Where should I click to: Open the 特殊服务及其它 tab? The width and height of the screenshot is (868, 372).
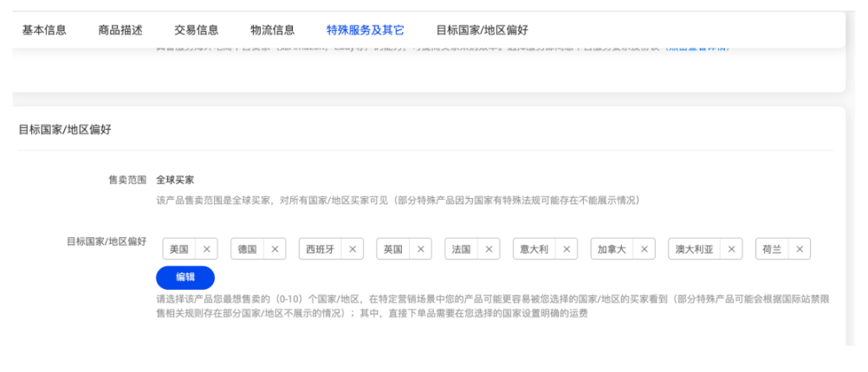coord(366,30)
